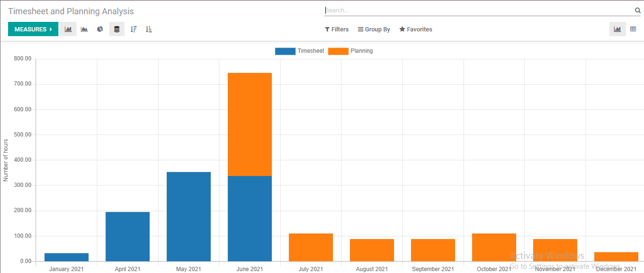Switch to bar chart mode

pyautogui.click(x=68, y=29)
